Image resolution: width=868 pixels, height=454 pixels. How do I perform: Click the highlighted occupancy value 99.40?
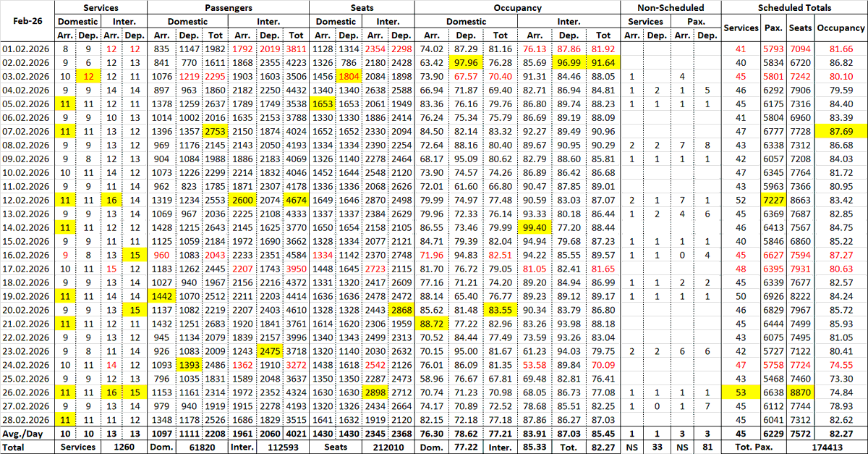[534, 227]
